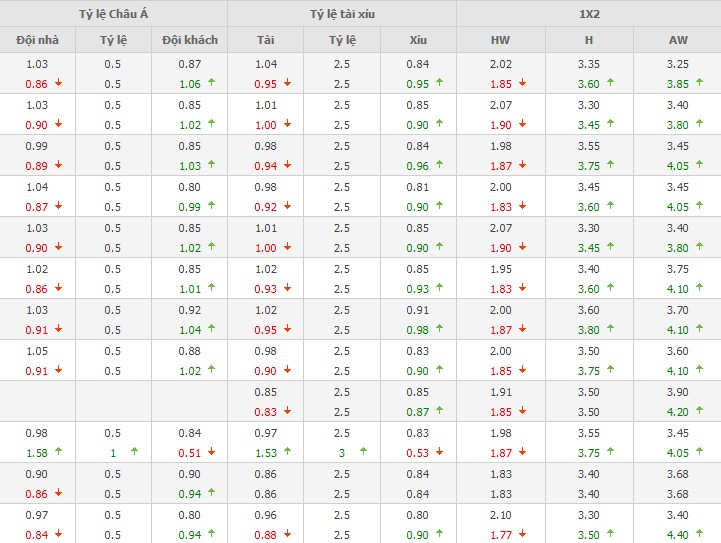Click the green up arrow beside 1.58
The height and width of the screenshot is (543, 721).
[58, 452]
